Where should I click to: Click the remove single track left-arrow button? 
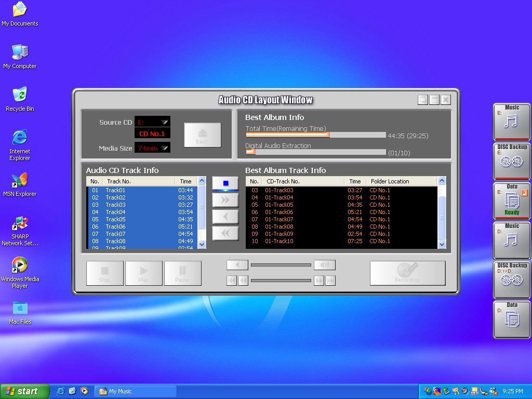[x=225, y=217]
